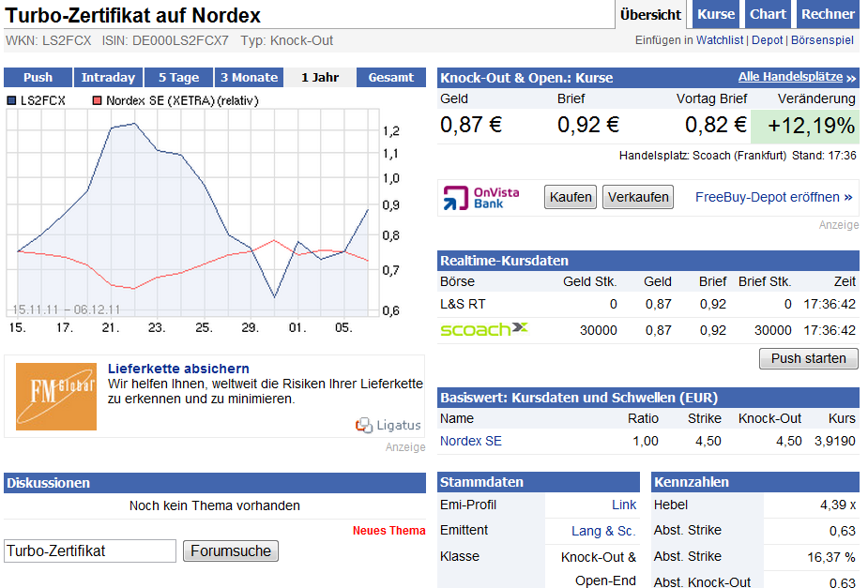Click the Realtime-Kursdaten header
Screen dimensions: 868x588
pos(648,261)
